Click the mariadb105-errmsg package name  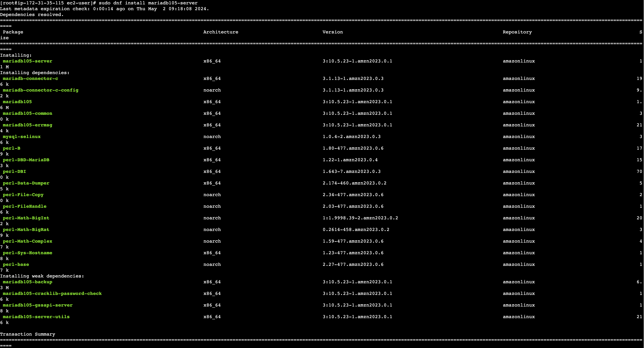coord(27,125)
